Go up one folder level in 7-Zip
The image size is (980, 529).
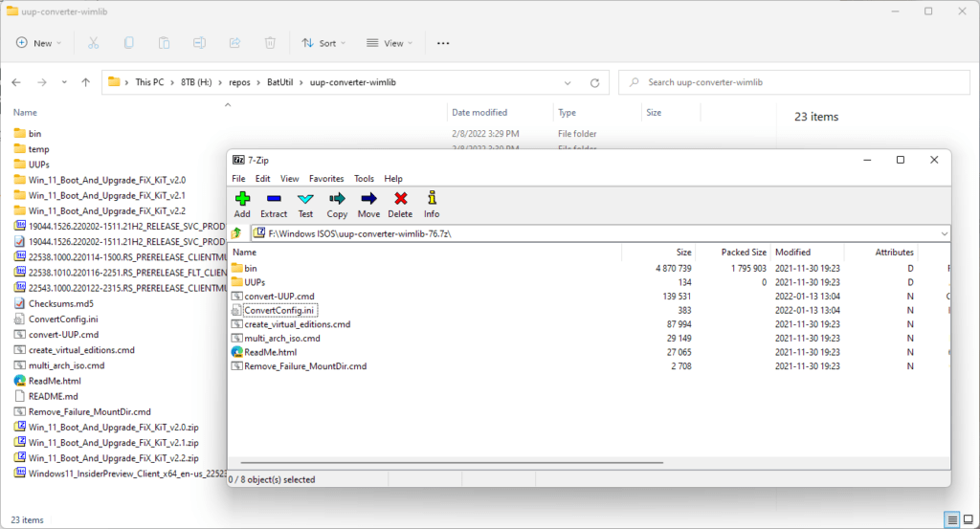click(x=237, y=233)
